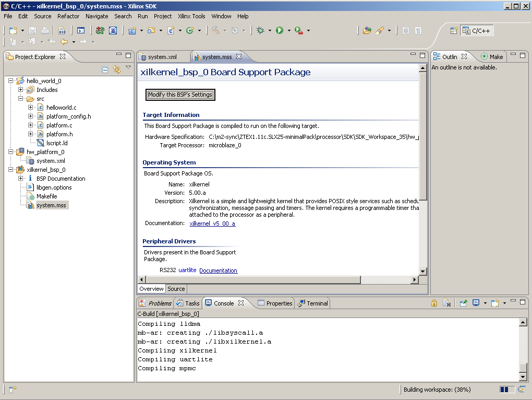Collapse the hello_world_0 project tree
The image size is (532, 400).
pyautogui.click(x=11, y=81)
